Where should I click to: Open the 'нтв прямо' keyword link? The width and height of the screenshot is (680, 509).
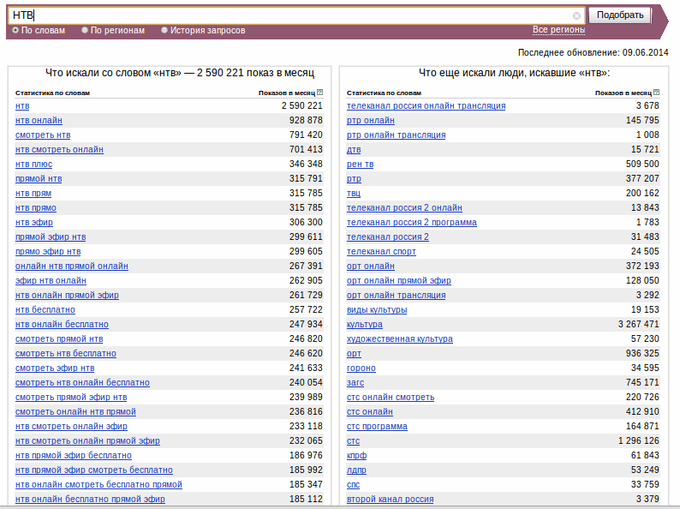tap(36, 208)
